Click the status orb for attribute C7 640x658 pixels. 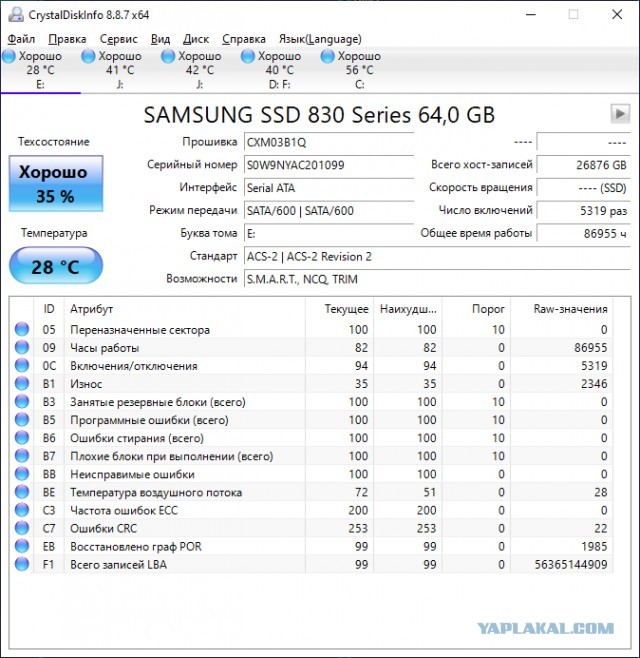(22, 528)
